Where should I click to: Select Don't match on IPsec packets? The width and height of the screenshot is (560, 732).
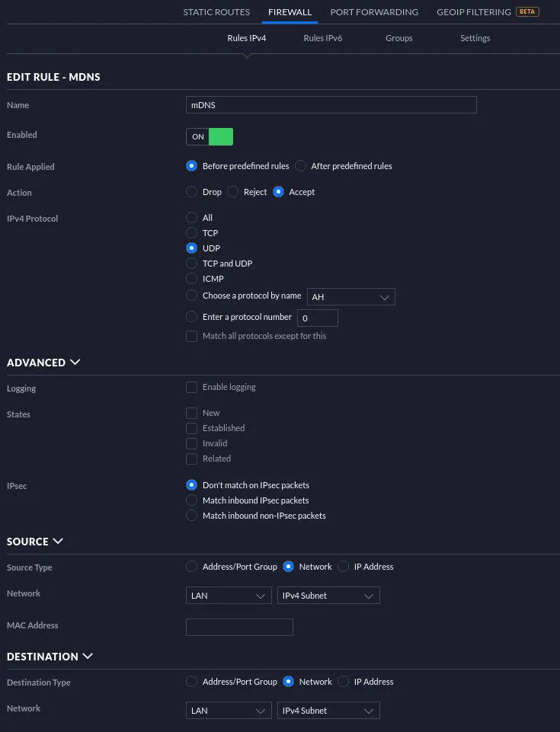click(191, 485)
